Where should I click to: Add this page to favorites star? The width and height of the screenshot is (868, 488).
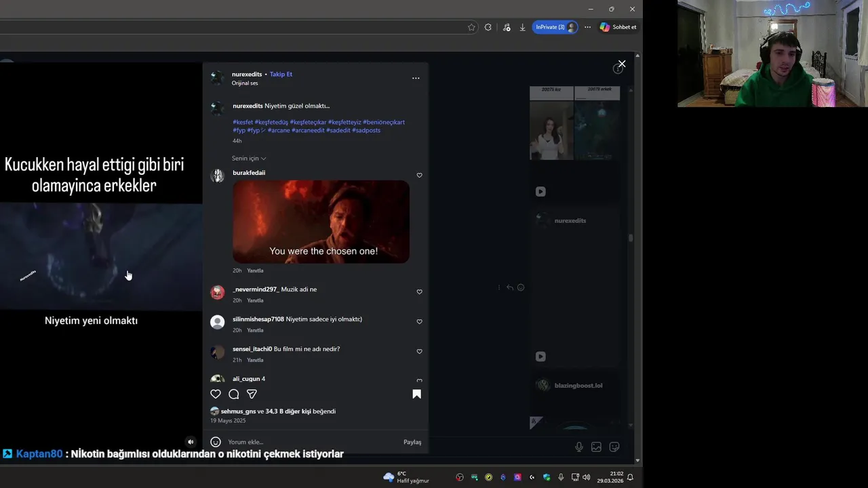(471, 27)
